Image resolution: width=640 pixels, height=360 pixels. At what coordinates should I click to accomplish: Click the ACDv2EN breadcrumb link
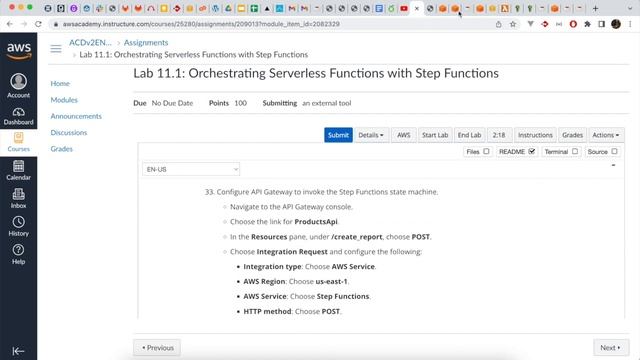[90, 42]
